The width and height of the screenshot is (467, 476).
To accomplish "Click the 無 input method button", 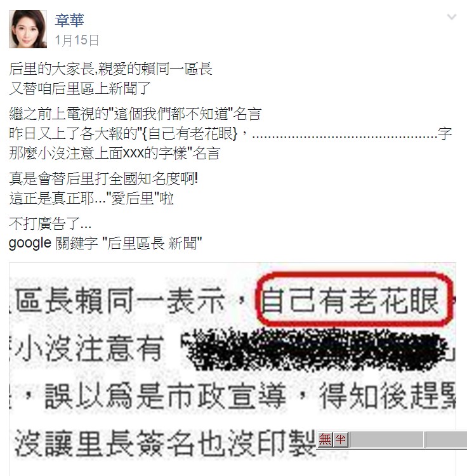I will pos(325,439).
